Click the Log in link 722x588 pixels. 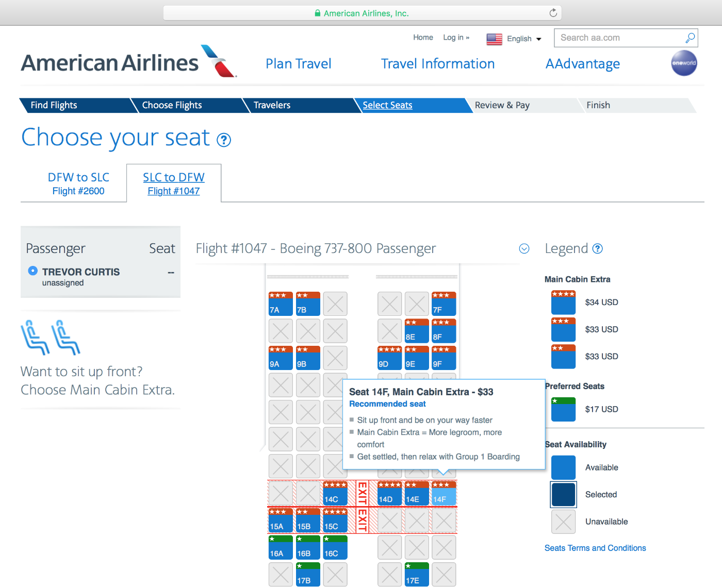(456, 38)
